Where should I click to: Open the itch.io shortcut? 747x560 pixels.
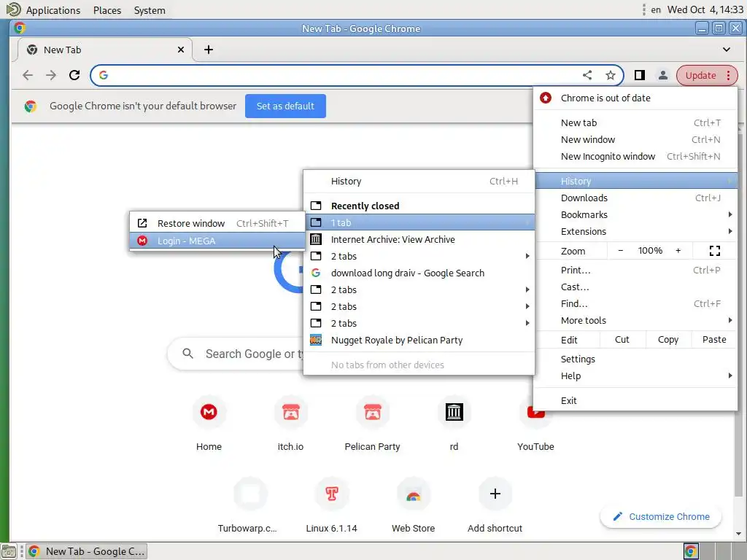coord(290,412)
